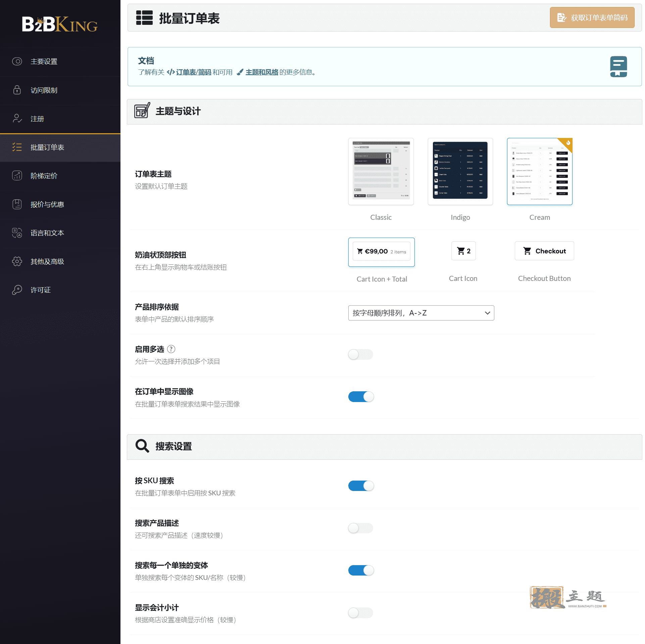Click the user icon beside 注册
Image resolution: width=645 pixels, height=644 pixels.
17,118
